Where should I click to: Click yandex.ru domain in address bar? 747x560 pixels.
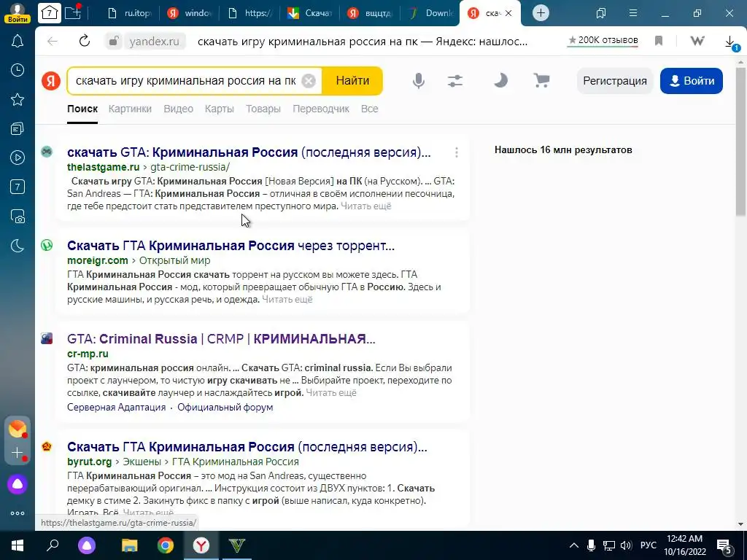155,42
